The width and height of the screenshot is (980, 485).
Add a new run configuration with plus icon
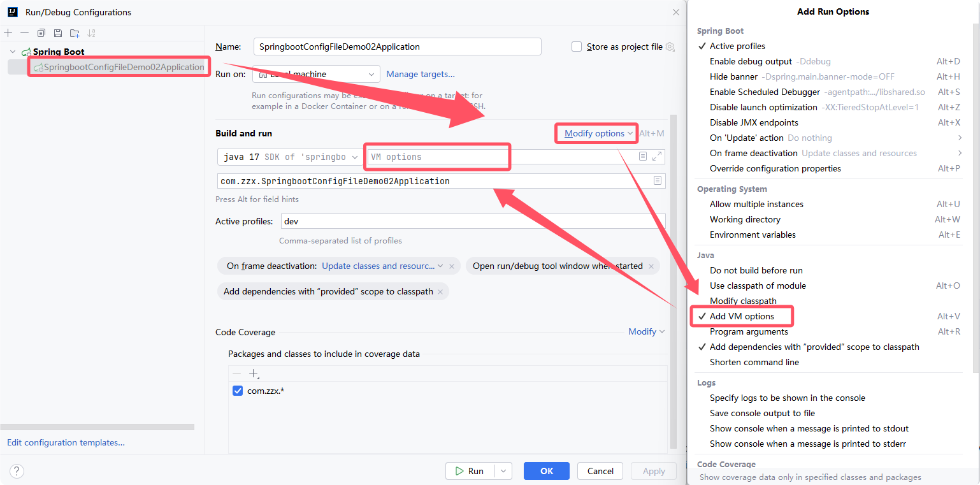point(8,33)
